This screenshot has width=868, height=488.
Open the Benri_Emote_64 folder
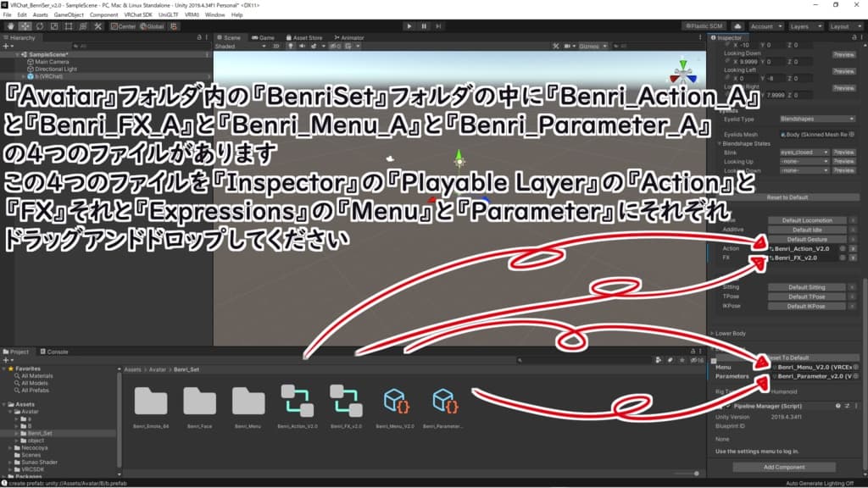pos(151,401)
